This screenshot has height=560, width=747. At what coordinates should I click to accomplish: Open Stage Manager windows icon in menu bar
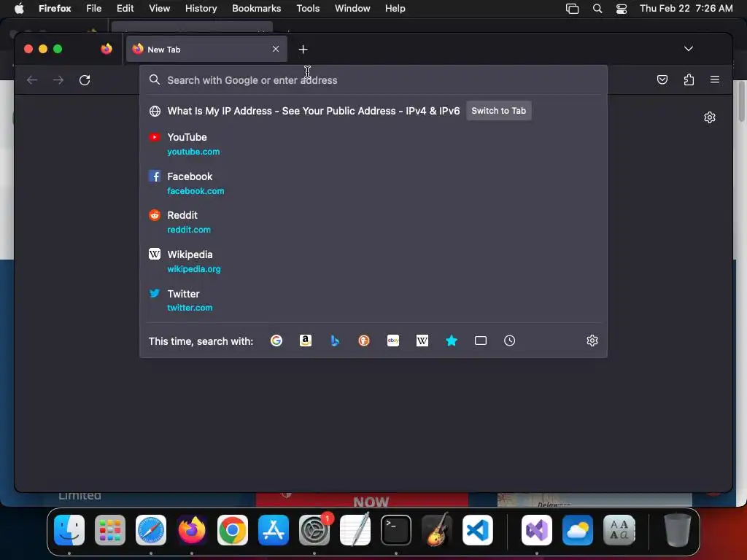pyautogui.click(x=572, y=9)
